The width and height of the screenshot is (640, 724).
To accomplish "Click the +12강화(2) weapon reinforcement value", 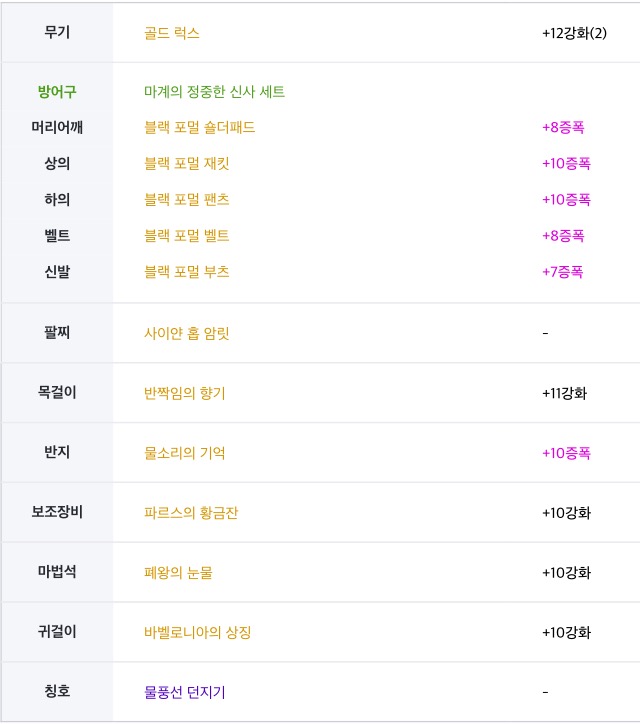I will coord(574,33).
